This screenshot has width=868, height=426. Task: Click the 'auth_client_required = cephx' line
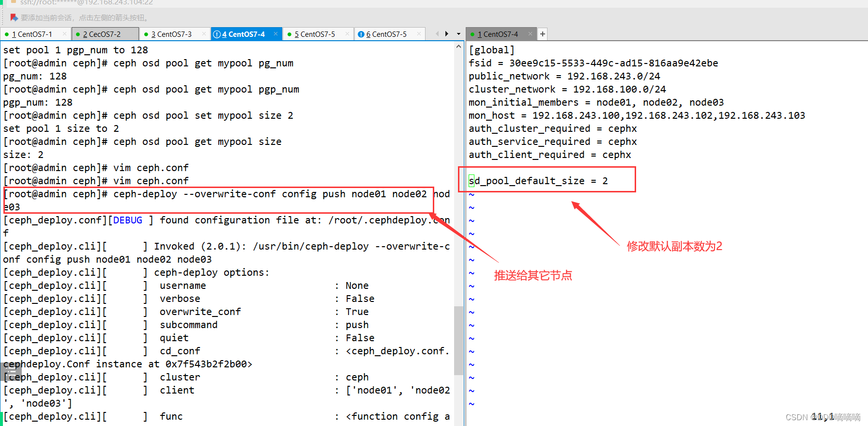tap(549, 155)
